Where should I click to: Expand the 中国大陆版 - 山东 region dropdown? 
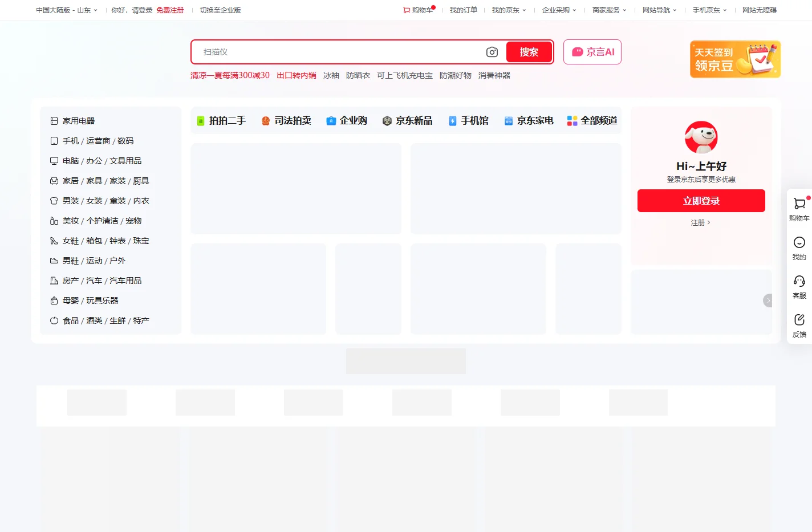click(67, 10)
